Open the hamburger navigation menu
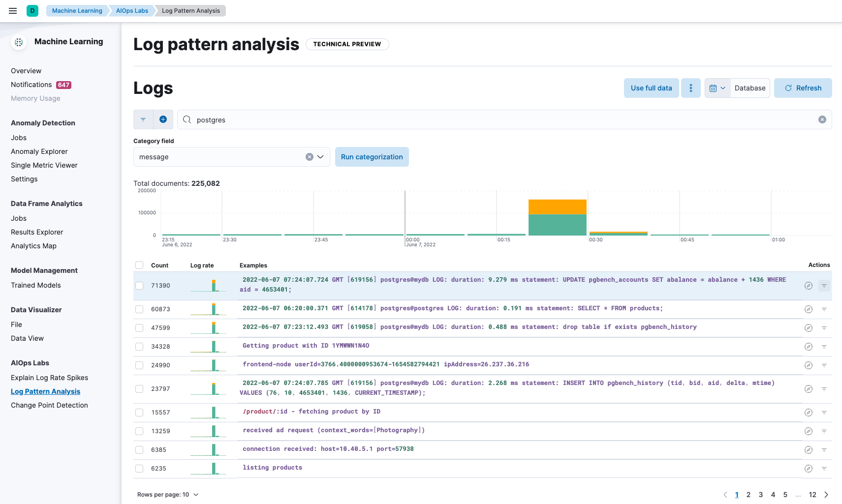The height and width of the screenshot is (504, 842). (13, 11)
